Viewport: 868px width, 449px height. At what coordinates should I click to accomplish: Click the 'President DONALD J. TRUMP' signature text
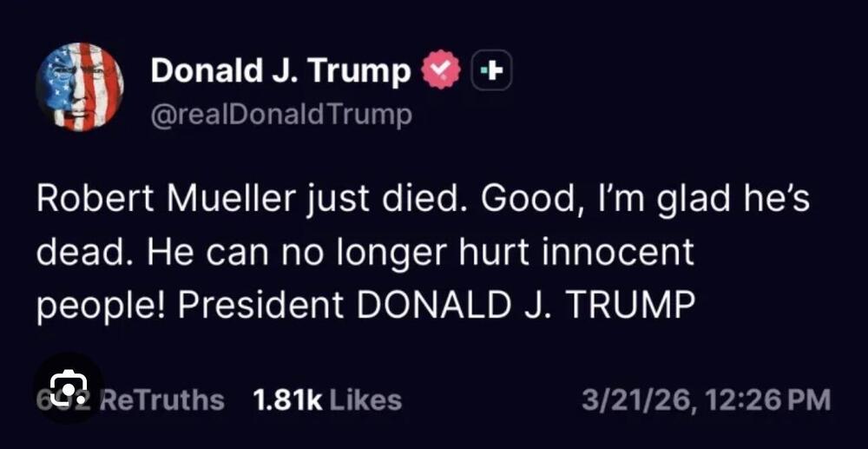526,305
